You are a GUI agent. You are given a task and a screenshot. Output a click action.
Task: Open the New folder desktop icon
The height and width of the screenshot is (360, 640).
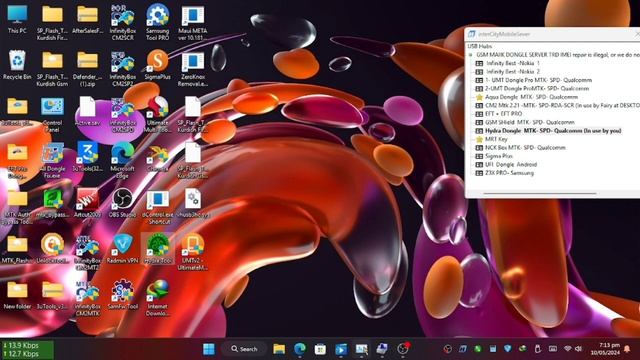17,294
